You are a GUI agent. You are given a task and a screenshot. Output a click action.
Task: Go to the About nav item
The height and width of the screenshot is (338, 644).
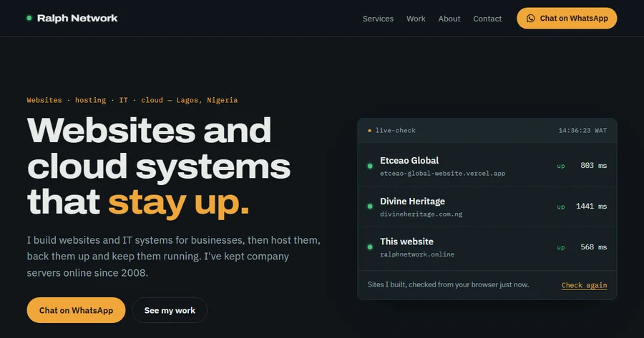pyautogui.click(x=449, y=19)
